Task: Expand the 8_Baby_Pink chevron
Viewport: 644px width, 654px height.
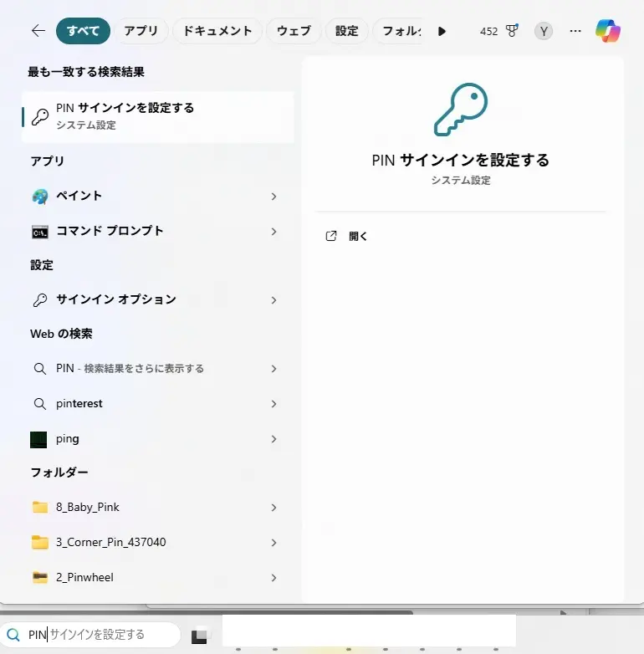Action: point(273,508)
